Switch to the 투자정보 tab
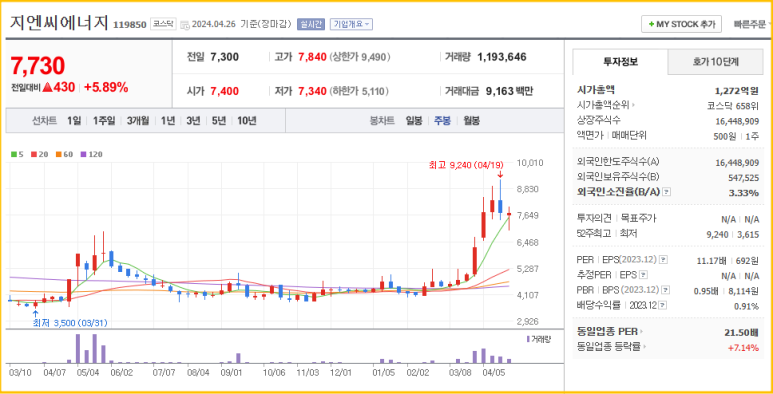 tap(620, 62)
